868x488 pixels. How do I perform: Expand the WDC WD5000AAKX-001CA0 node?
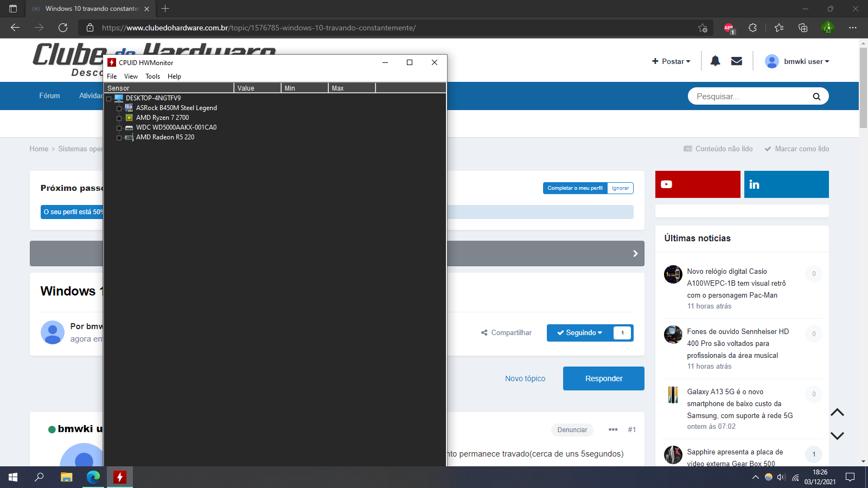(119, 128)
